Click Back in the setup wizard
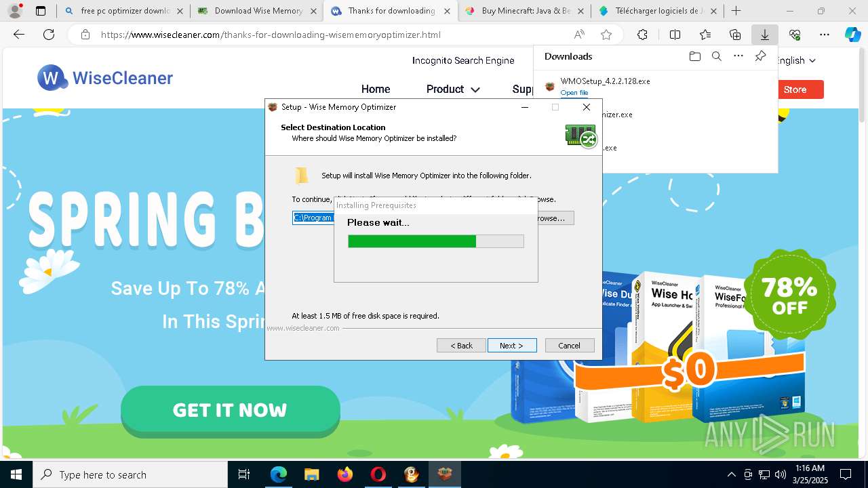Image resolution: width=868 pixels, height=488 pixels. click(x=461, y=346)
